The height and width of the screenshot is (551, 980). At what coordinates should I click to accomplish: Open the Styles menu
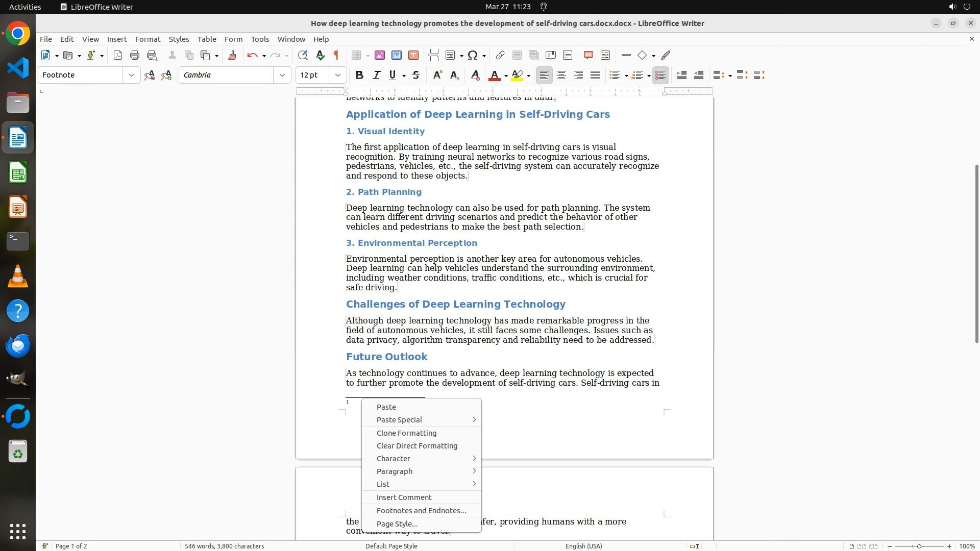point(179,39)
